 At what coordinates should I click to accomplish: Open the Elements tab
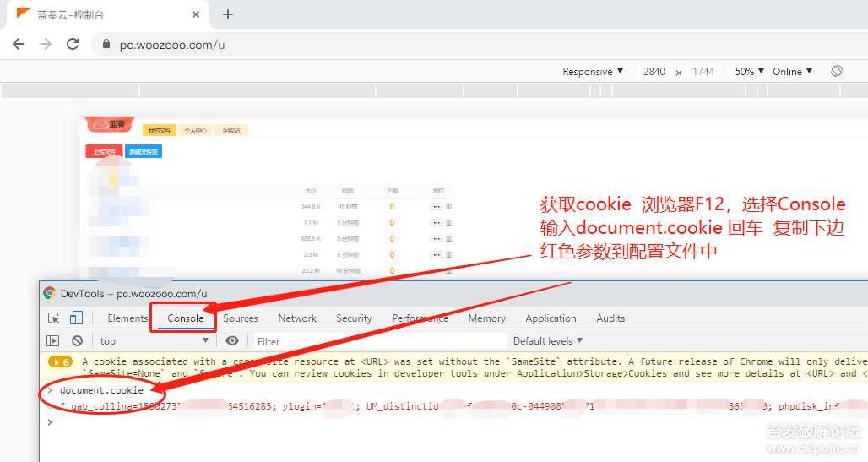[x=127, y=318]
